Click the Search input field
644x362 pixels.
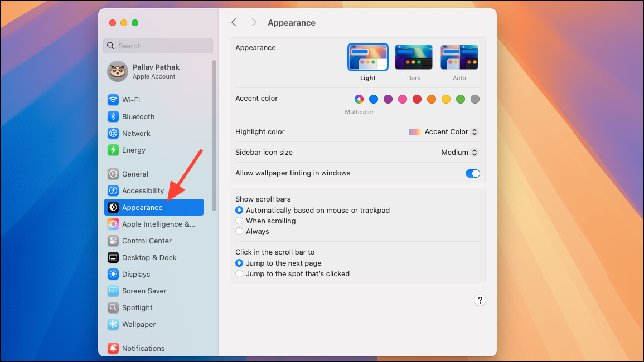[x=158, y=46]
